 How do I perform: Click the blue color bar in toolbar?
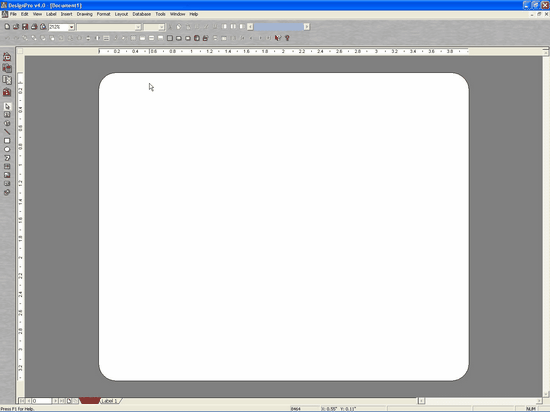click(279, 27)
